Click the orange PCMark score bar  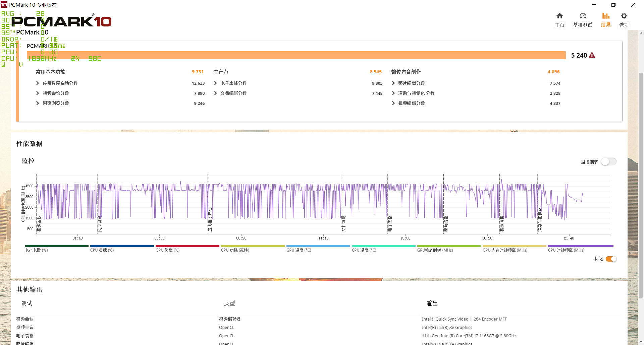[x=296, y=55]
